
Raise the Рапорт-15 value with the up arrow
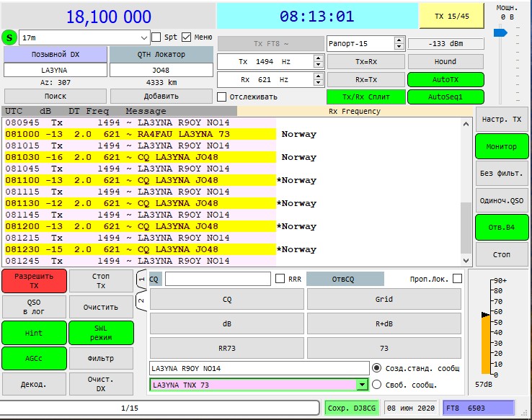pos(399,40)
